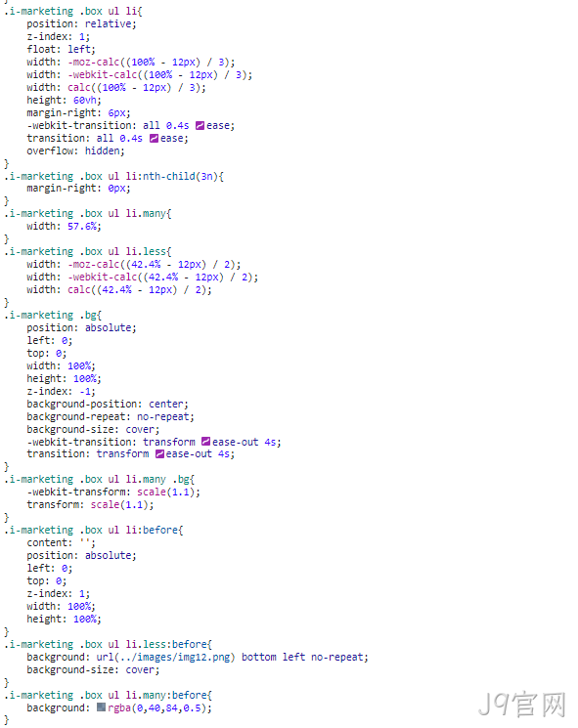Click the background-position center value
This screenshot has height=728, width=578.
point(166,404)
